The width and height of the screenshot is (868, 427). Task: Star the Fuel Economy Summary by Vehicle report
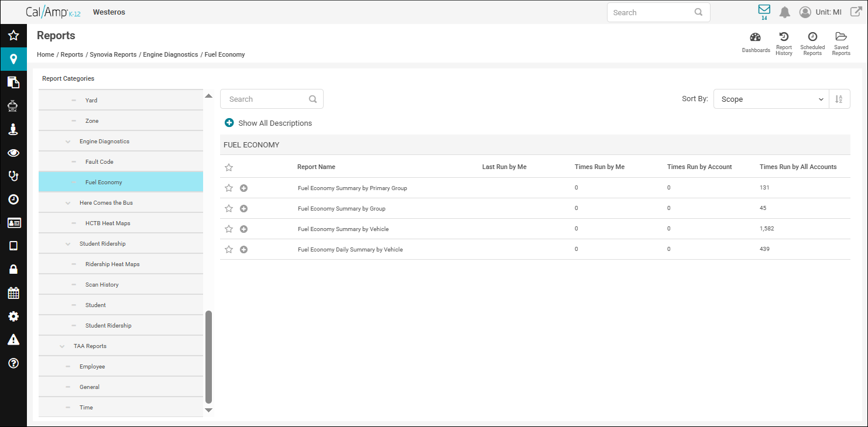pos(229,229)
